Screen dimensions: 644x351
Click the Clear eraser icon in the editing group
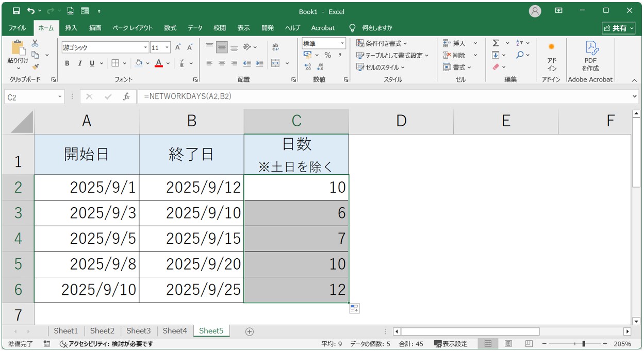coord(496,67)
